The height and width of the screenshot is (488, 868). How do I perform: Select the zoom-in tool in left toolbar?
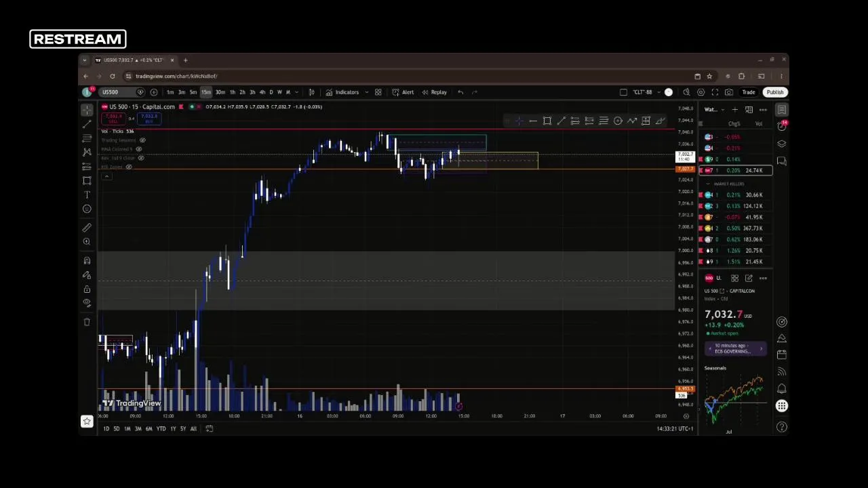point(87,242)
